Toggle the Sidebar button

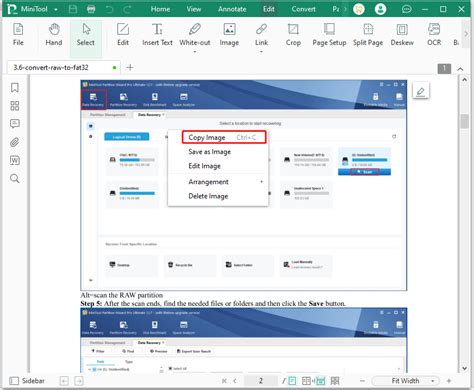[27, 381]
